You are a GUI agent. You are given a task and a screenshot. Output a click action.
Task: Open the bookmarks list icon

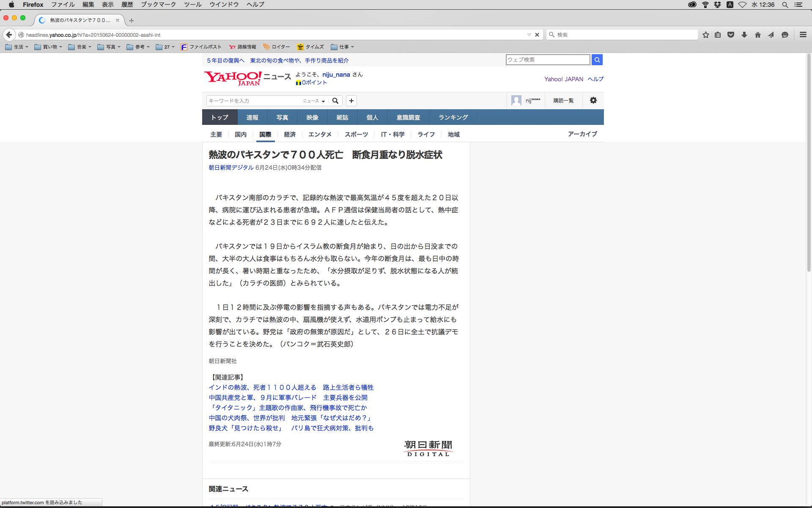coord(718,35)
